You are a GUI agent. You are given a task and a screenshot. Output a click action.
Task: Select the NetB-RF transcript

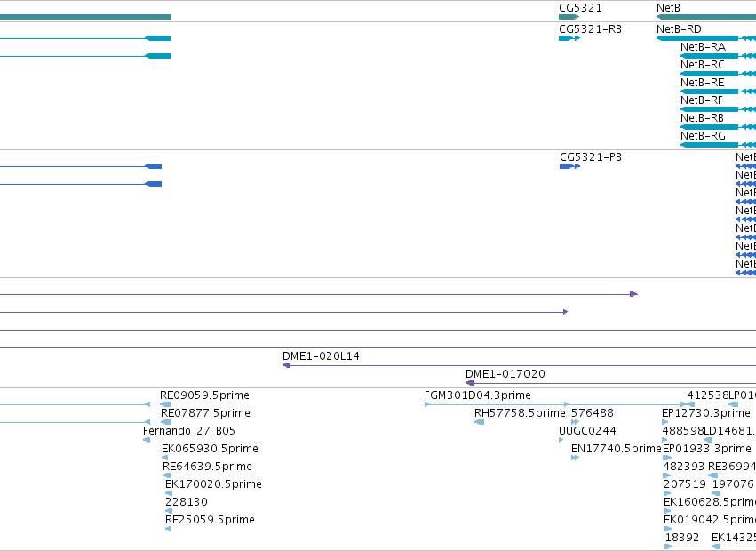click(702, 100)
